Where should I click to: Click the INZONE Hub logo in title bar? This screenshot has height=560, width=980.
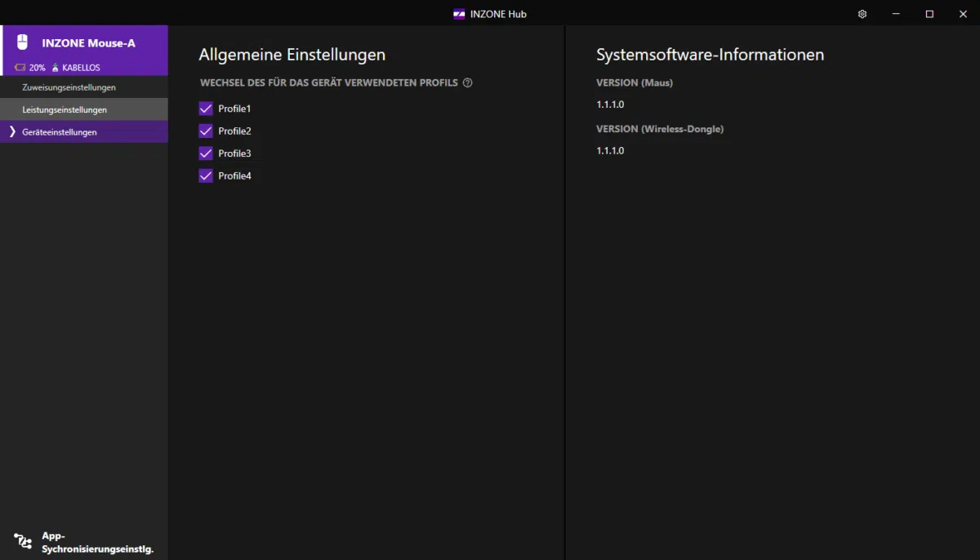(x=459, y=14)
